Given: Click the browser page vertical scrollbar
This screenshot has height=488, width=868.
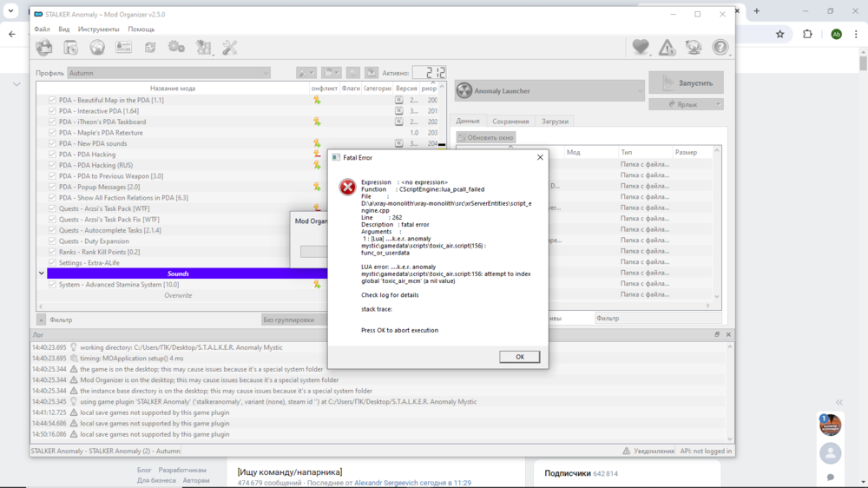Looking at the screenshot, I should click(x=863, y=266).
